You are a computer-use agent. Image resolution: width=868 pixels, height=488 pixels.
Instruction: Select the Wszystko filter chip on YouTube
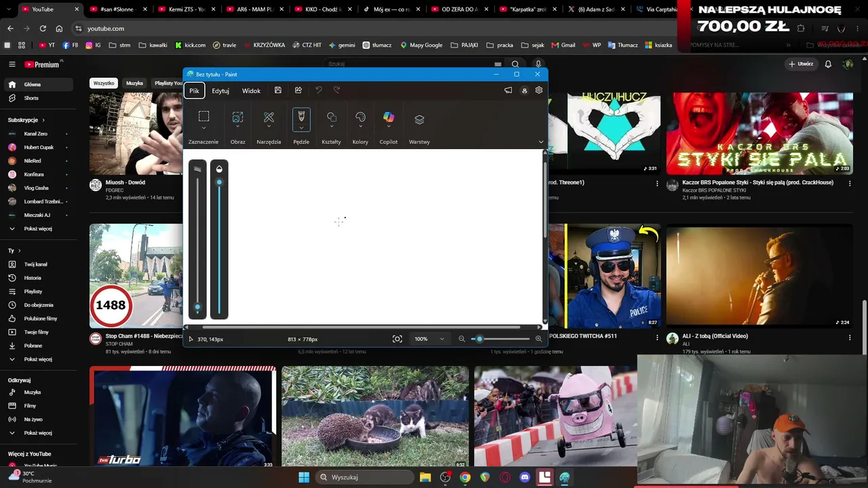pos(104,83)
